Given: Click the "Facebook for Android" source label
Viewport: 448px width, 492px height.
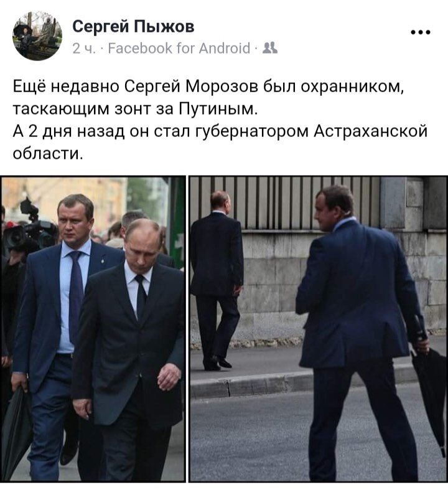Looking at the screenshot, I should [x=179, y=49].
